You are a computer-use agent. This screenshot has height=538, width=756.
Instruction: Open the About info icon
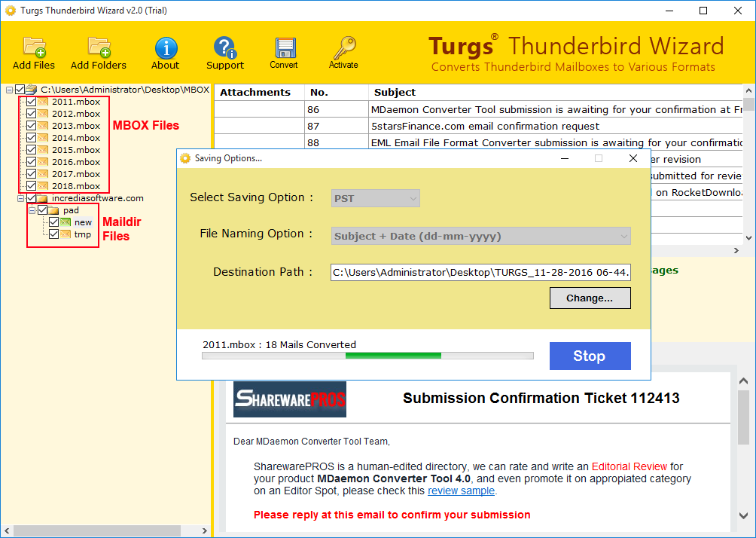coord(166,48)
